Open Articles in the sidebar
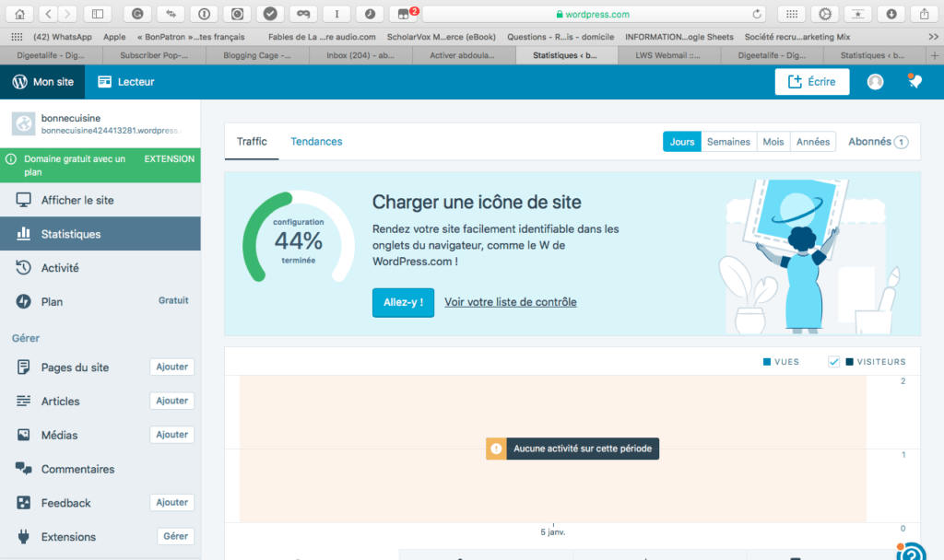 click(x=60, y=402)
